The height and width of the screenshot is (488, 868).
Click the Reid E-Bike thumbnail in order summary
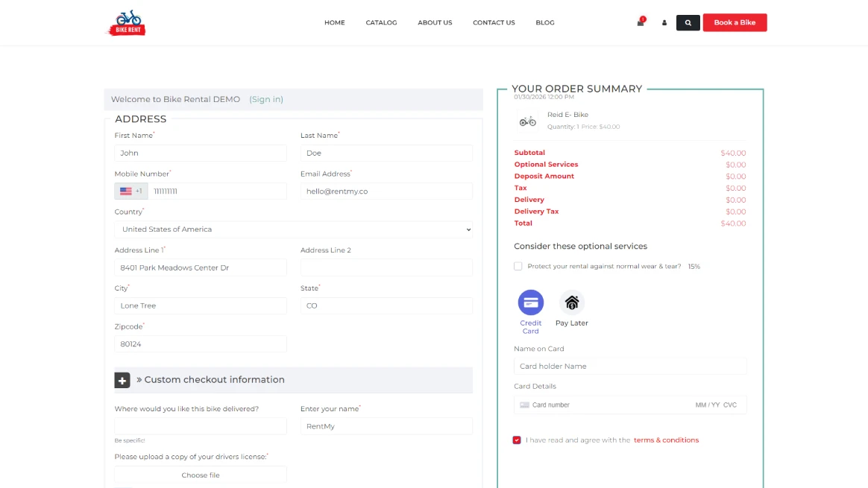click(527, 119)
